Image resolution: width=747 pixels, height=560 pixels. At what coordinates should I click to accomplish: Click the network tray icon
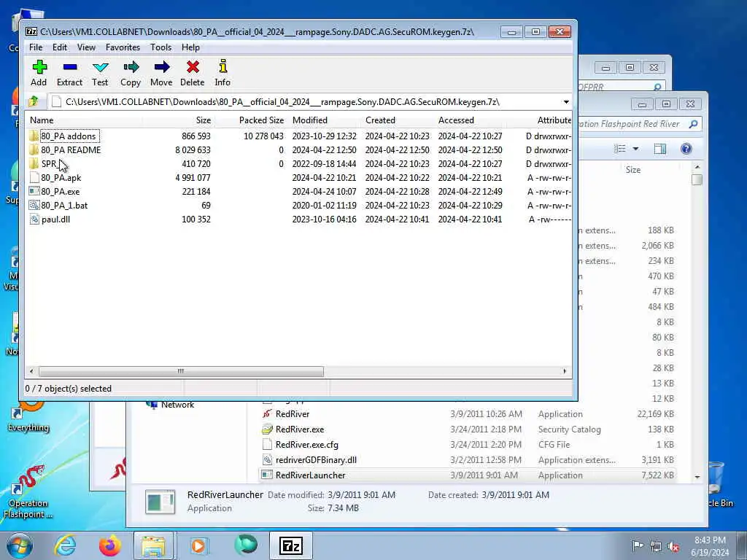point(656,547)
